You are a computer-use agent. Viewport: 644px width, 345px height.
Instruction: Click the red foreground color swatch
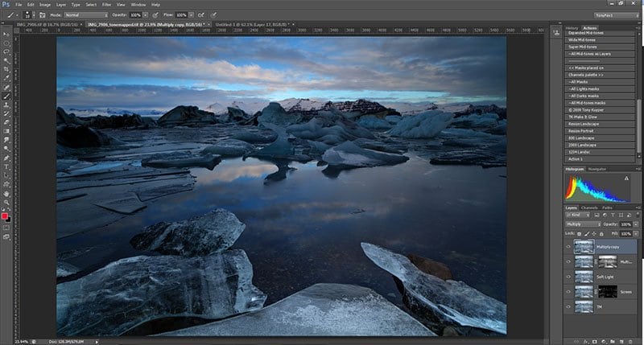coord(5,216)
